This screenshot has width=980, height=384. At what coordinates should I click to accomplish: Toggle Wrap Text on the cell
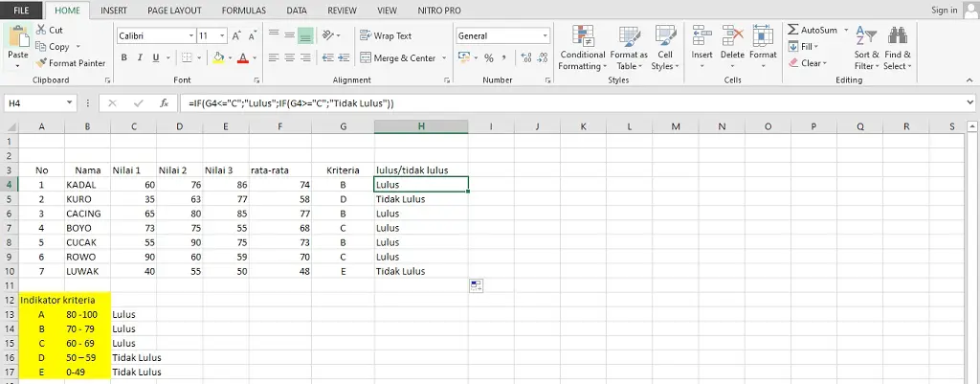(x=386, y=35)
